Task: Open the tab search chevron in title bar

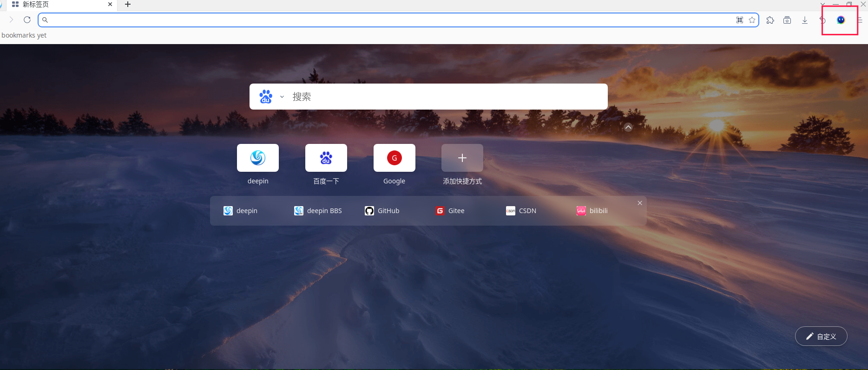Action: tap(822, 4)
